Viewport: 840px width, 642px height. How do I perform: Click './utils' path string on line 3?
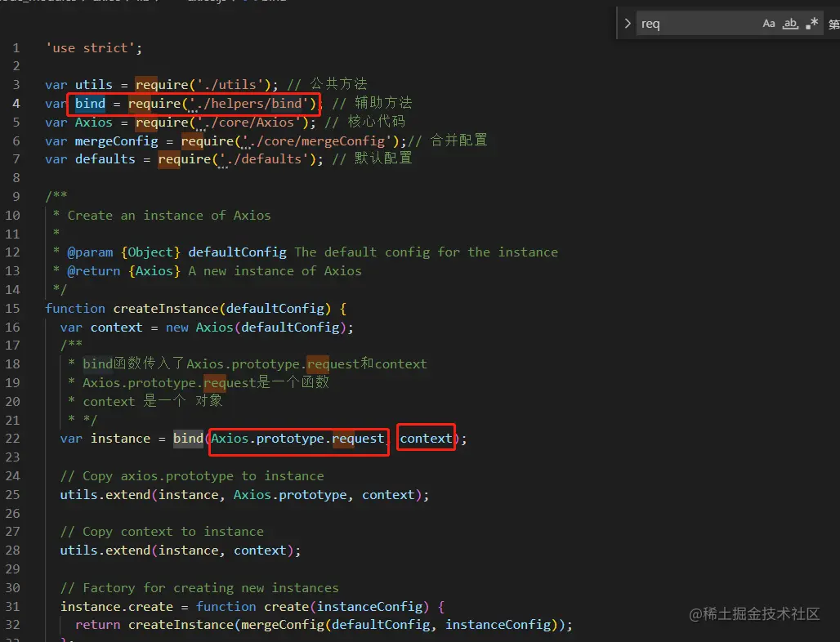[230, 85]
